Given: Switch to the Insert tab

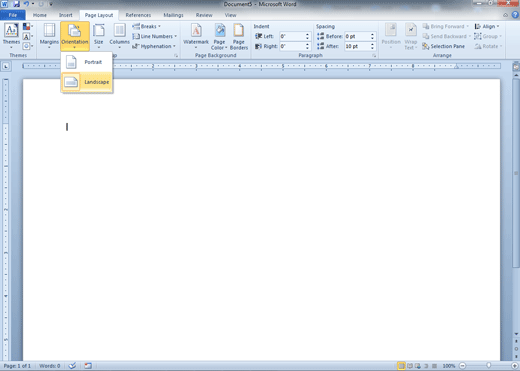Looking at the screenshot, I should 65,15.
